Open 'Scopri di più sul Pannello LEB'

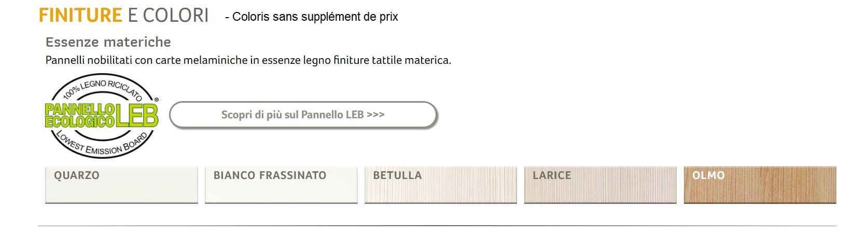303,115
